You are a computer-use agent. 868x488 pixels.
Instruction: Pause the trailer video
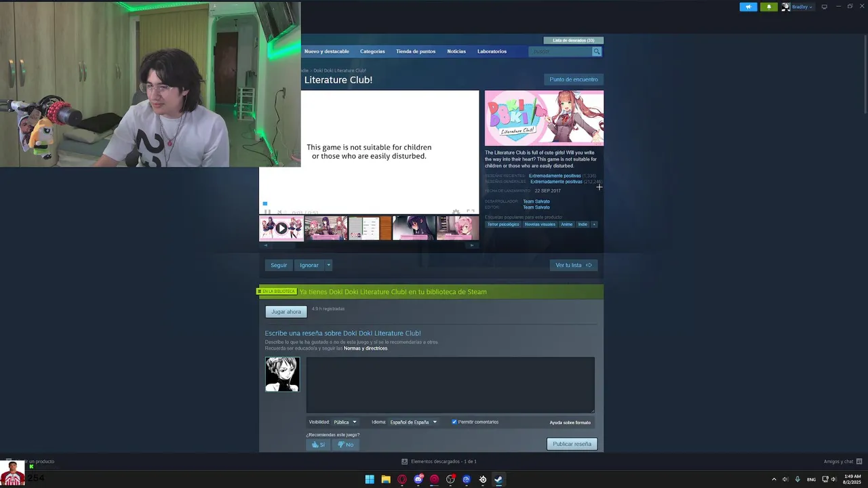click(267, 212)
